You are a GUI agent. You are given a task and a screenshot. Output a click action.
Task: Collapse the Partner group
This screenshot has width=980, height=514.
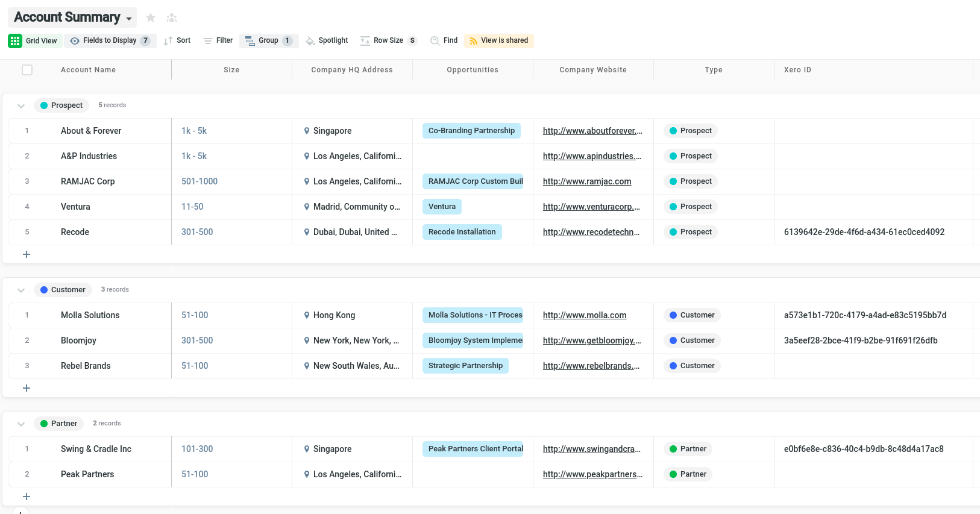21,424
